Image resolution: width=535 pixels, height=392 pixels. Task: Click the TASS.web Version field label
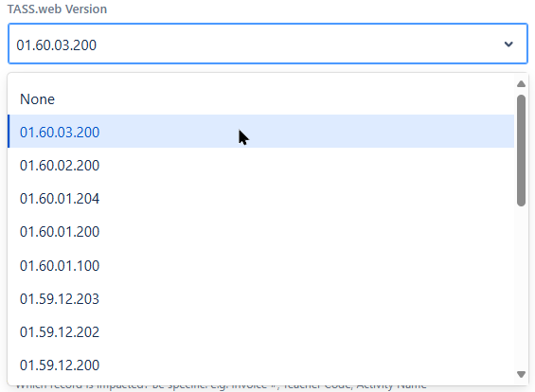coord(57,9)
